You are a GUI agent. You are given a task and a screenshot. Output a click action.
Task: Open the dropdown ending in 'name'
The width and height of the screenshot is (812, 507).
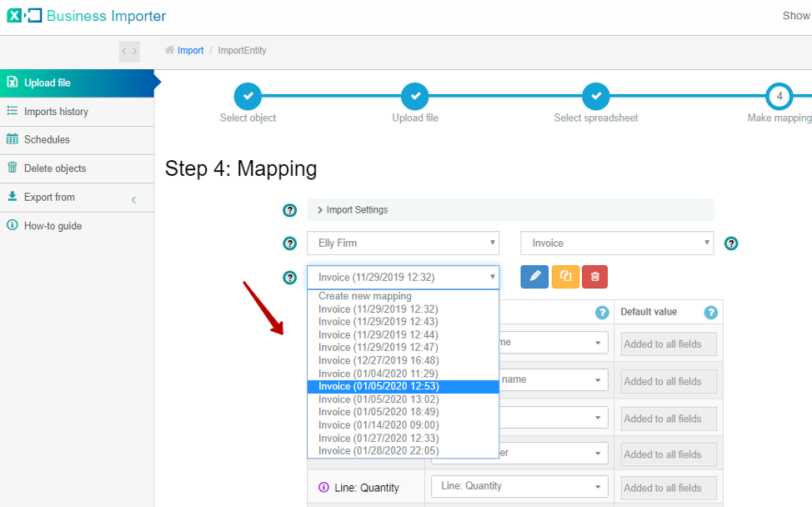click(553, 379)
